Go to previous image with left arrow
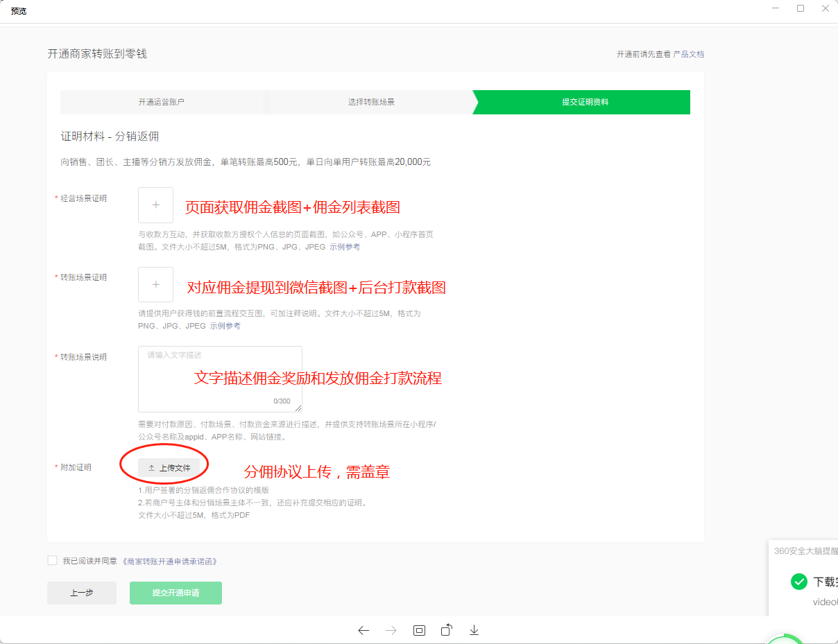 coord(364,630)
